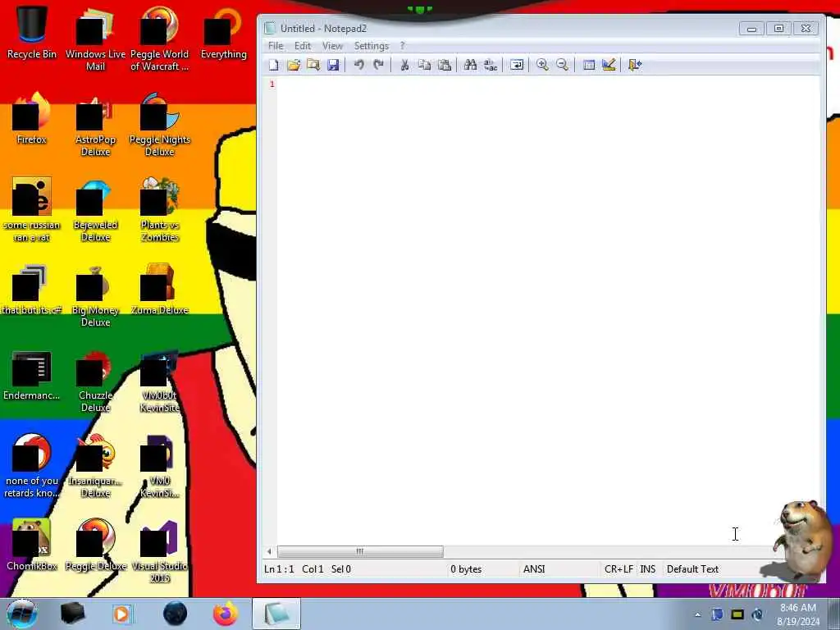The width and height of the screenshot is (840, 630).
Task: Toggle word wrap in toolbar
Action: (x=517, y=65)
